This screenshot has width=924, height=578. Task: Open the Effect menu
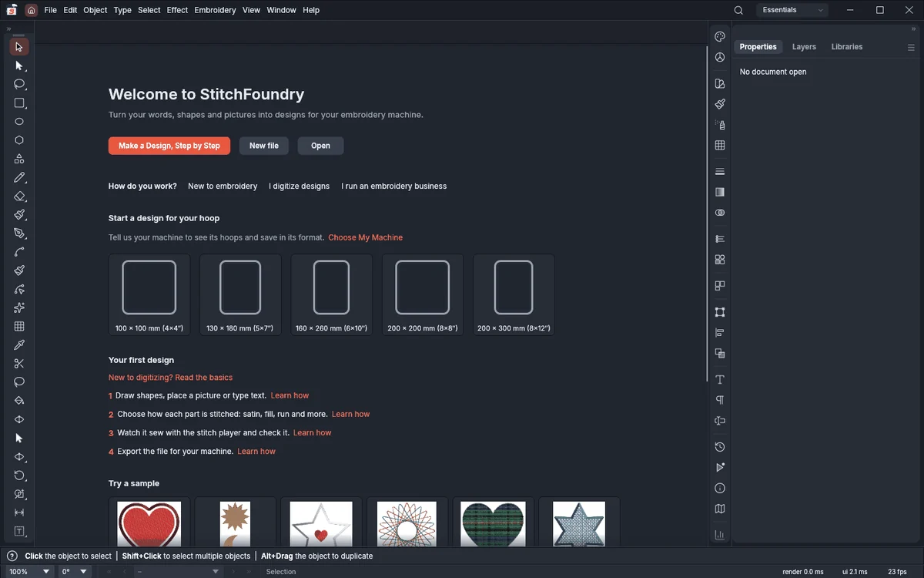pyautogui.click(x=177, y=10)
